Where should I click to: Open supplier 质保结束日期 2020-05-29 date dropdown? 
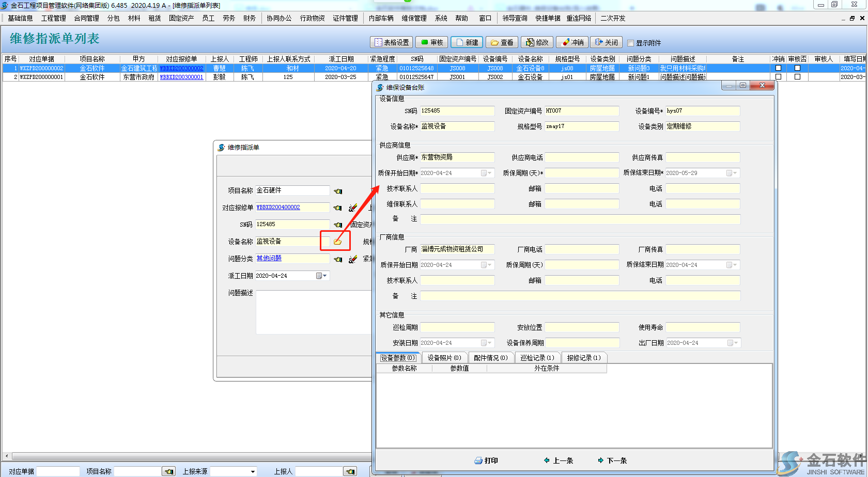tap(732, 173)
